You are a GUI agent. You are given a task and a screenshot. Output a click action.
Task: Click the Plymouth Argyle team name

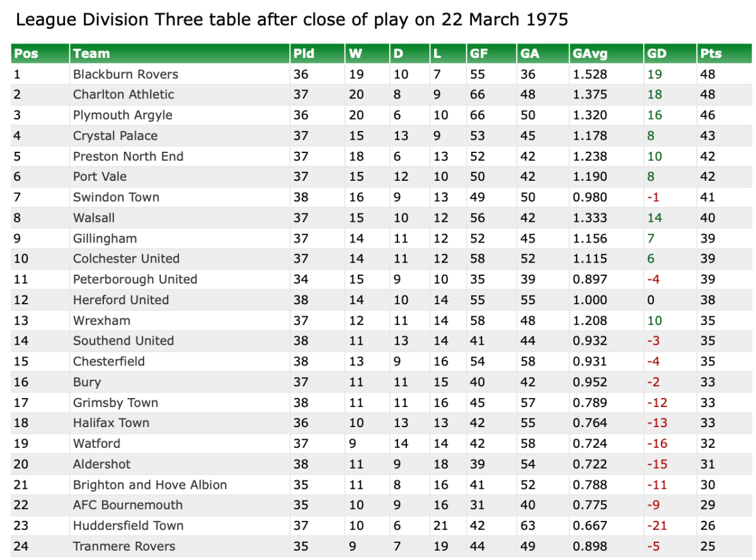tap(122, 115)
